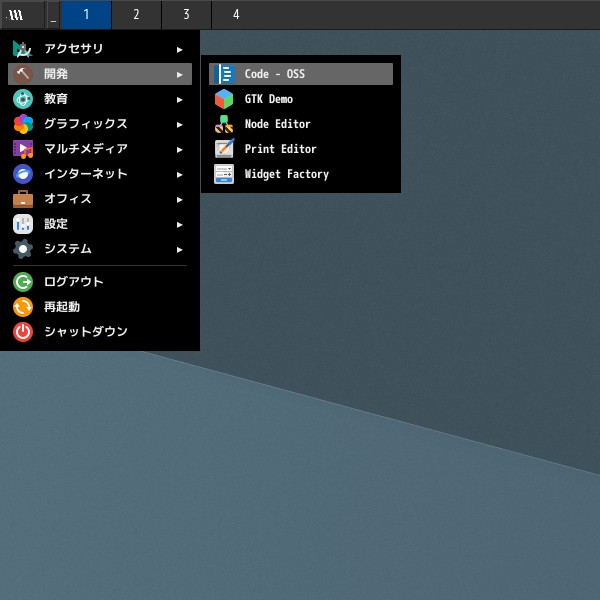Open Print Editor icon
Image resolution: width=600 pixels, height=600 pixels.
[224, 149]
